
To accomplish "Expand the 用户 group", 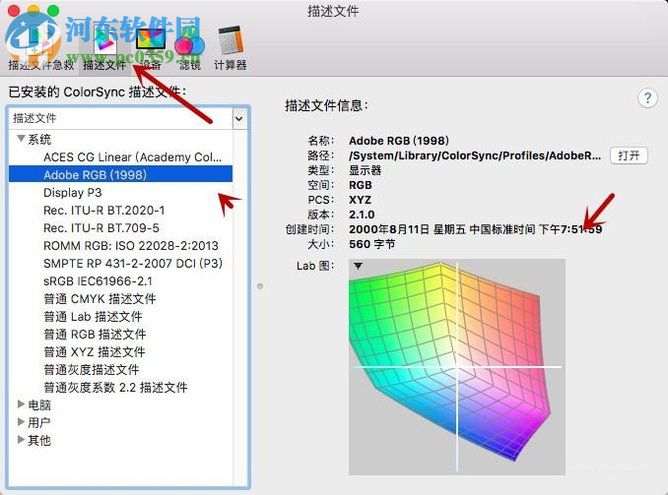I will [x=20, y=422].
